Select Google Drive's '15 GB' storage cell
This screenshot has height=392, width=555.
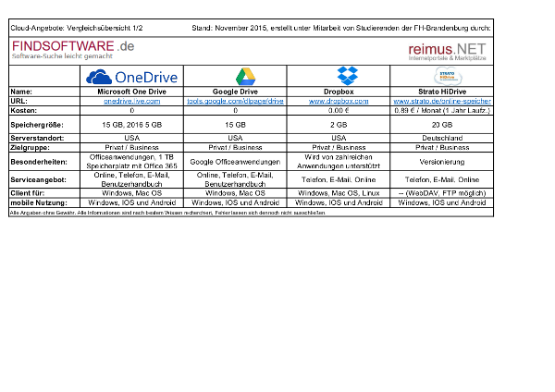[x=235, y=125]
